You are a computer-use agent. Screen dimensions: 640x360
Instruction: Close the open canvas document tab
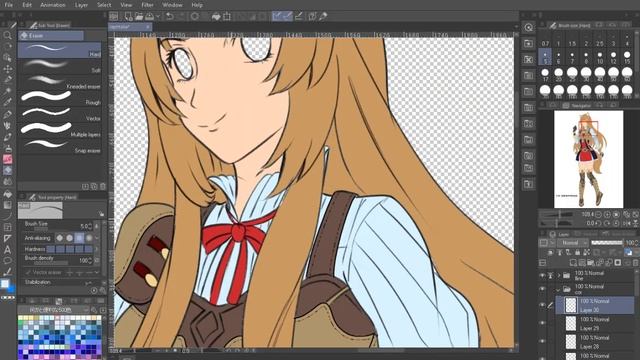tap(148, 27)
